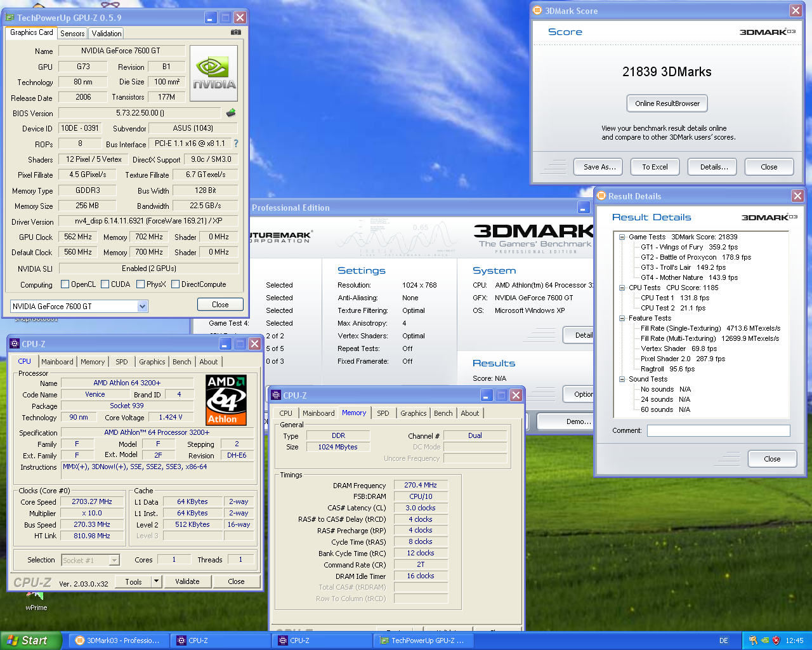Switch to the Sensors tab in GPU-Z

[72, 34]
